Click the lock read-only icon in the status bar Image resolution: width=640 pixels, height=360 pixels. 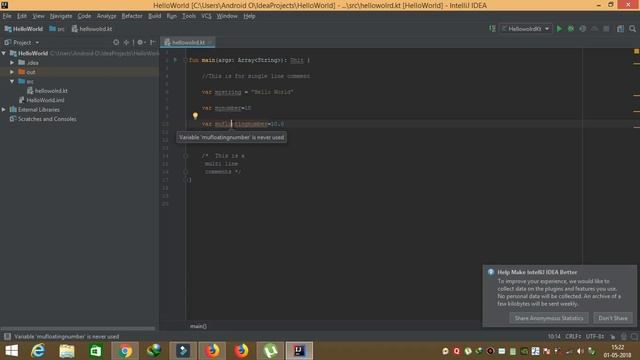(612, 337)
